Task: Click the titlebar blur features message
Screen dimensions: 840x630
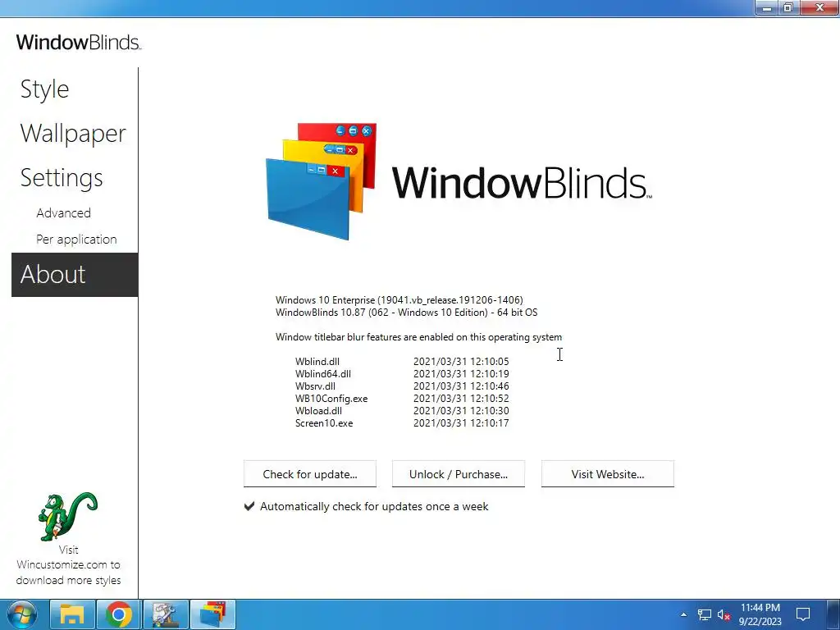Action: point(418,337)
